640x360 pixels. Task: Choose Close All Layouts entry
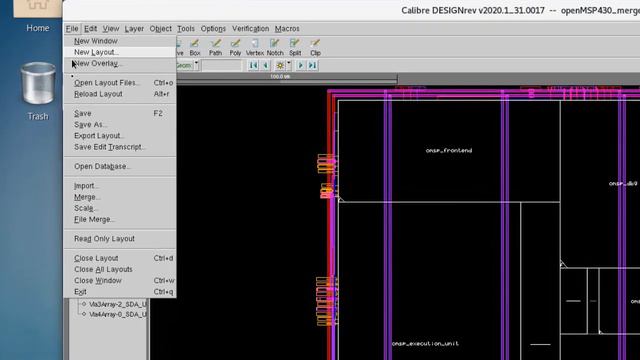[x=120, y=269]
